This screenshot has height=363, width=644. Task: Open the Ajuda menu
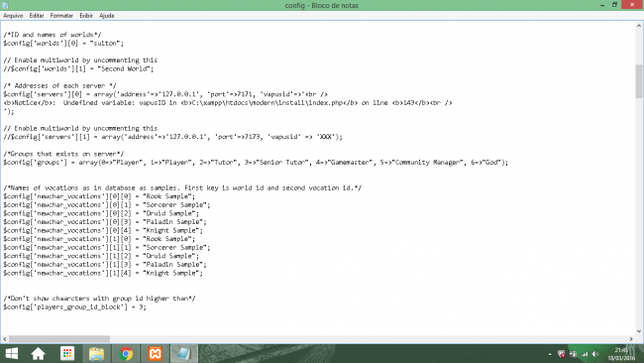(x=106, y=16)
